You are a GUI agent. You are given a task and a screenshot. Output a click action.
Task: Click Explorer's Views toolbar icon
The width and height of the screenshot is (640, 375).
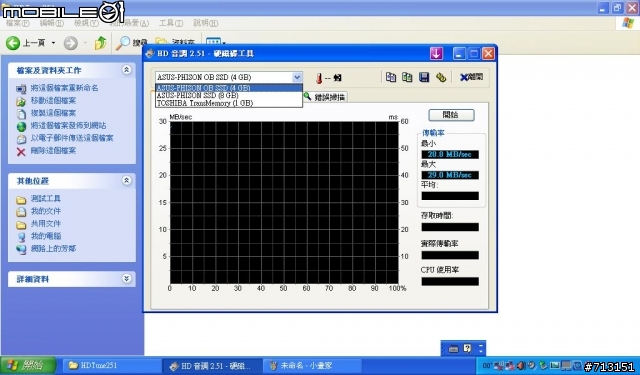coord(213,42)
